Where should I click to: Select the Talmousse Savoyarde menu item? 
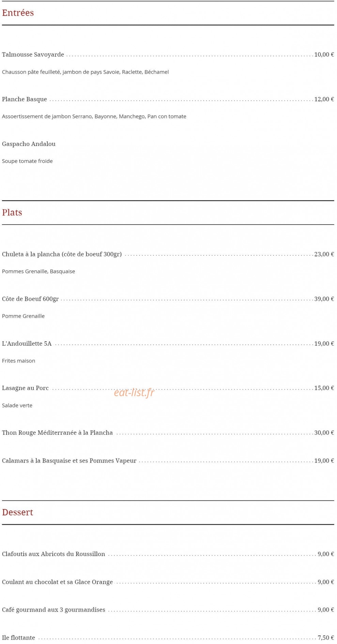point(33,55)
